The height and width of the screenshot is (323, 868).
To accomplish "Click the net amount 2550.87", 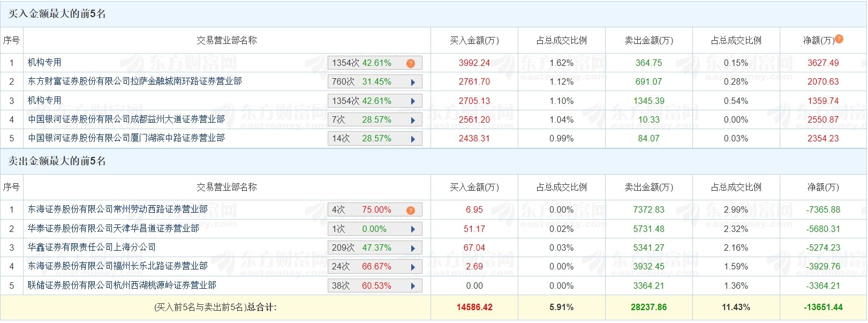I will point(824,119).
